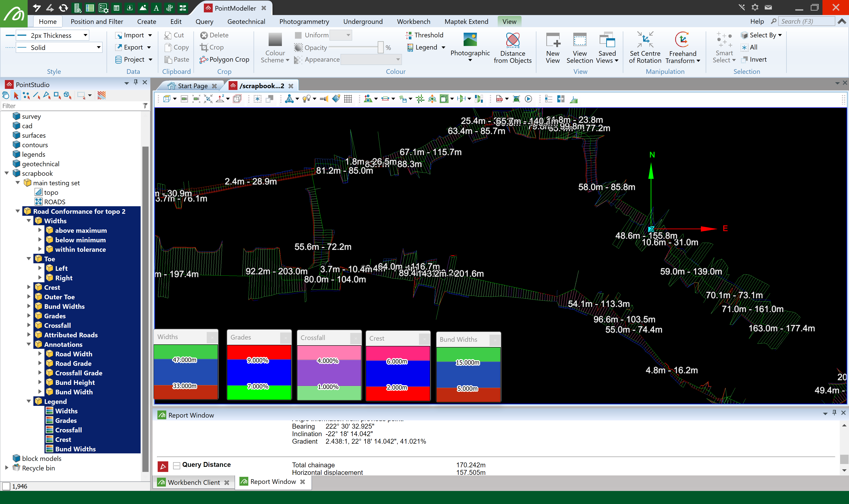
Task: Click the Threshold colour icon
Action: pyautogui.click(x=409, y=35)
